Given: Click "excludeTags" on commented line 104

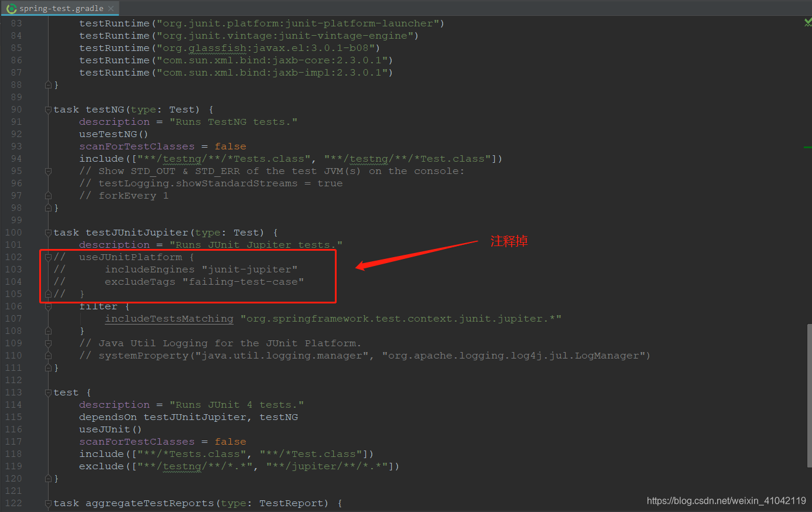Looking at the screenshot, I should click(x=140, y=282).
